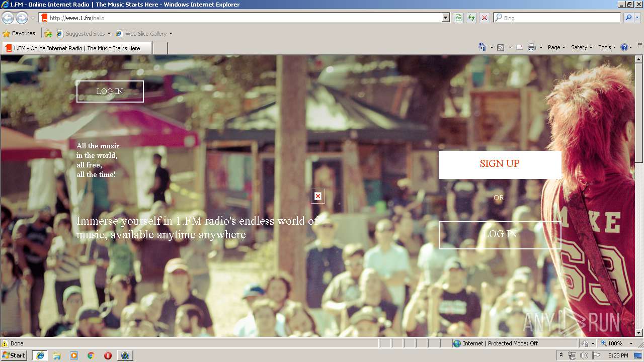Viewport: 644px width, 362px height.
Task: Expand the Web Slice Gallery dropdown arrow
Action: coord(171,34)
